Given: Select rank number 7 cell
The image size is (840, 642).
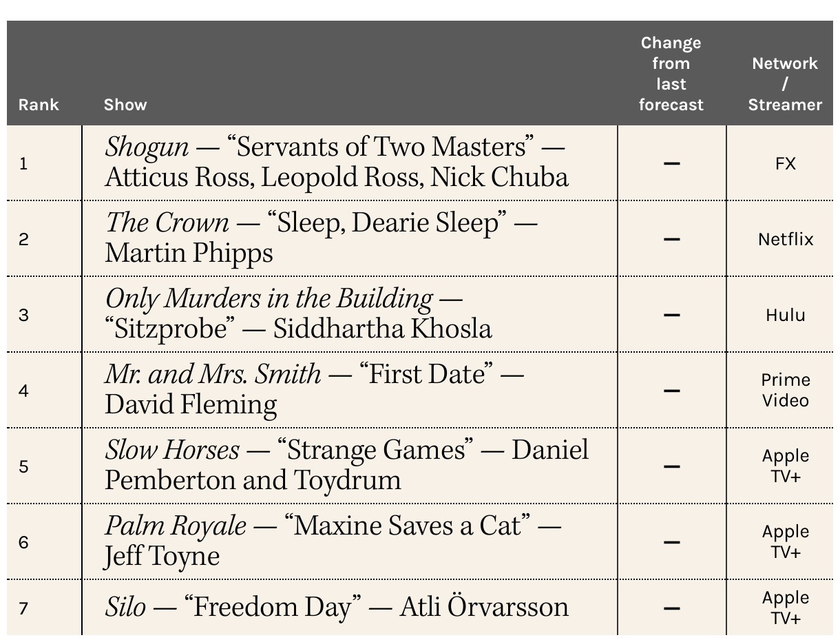Looking at the screenshot, I should point(24,608).
